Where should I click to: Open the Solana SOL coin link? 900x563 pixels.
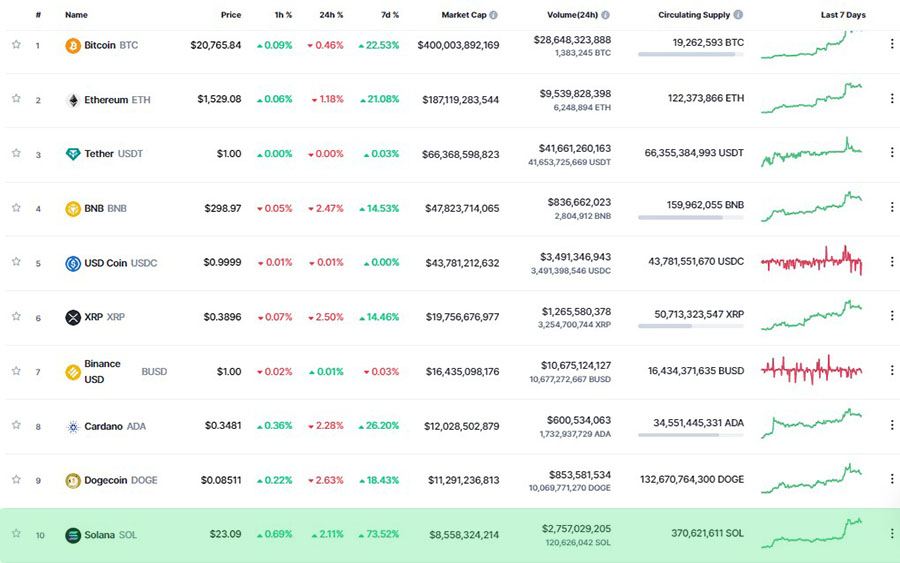(110, 535)
